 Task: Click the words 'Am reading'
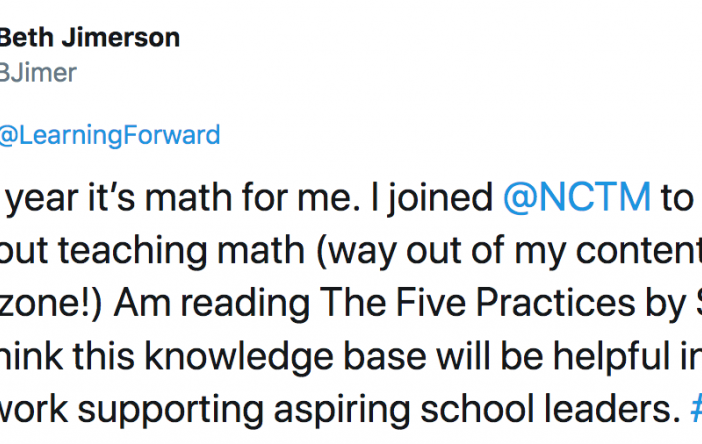pos(211,303)
